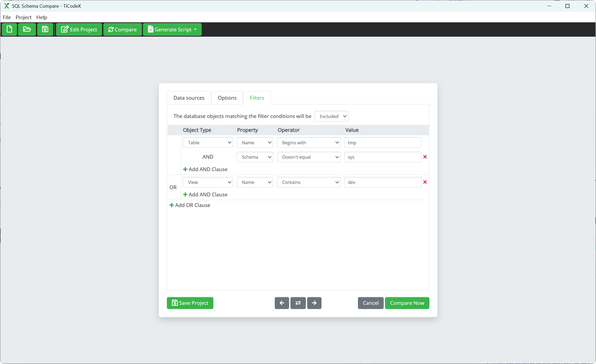This screenshot has height=364, width=596.
Task: Click the New Project file icon
Action: 10,29
